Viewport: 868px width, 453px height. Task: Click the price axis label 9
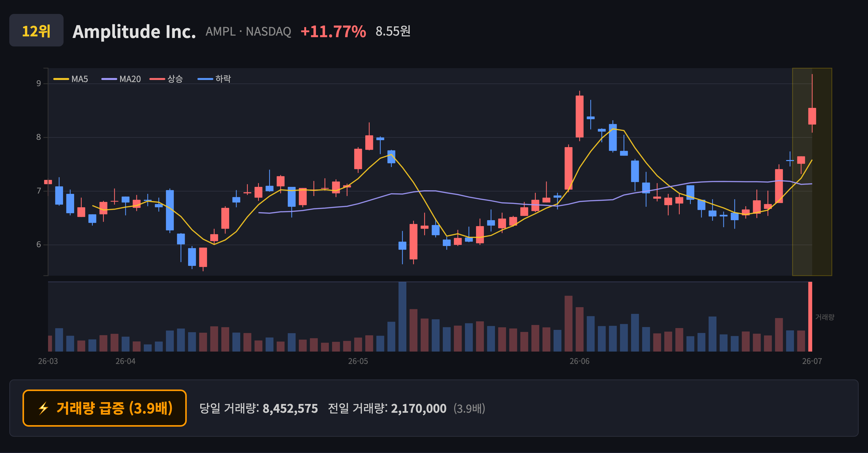point(39,83)
